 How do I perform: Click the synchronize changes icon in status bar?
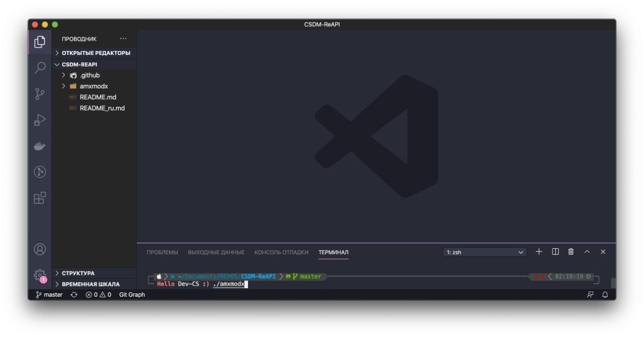pyautogui.click(x=74, y=295)
